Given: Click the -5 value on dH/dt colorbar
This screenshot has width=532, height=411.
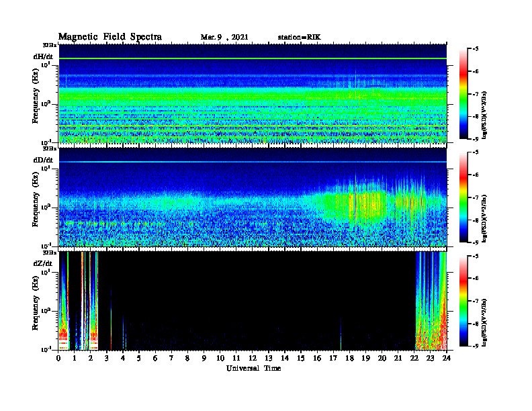Looking at the screenshot, I should point(476,49).
